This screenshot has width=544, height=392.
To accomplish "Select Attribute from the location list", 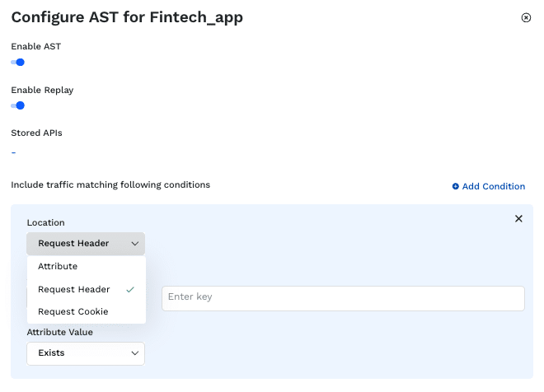I will [58, 267].
